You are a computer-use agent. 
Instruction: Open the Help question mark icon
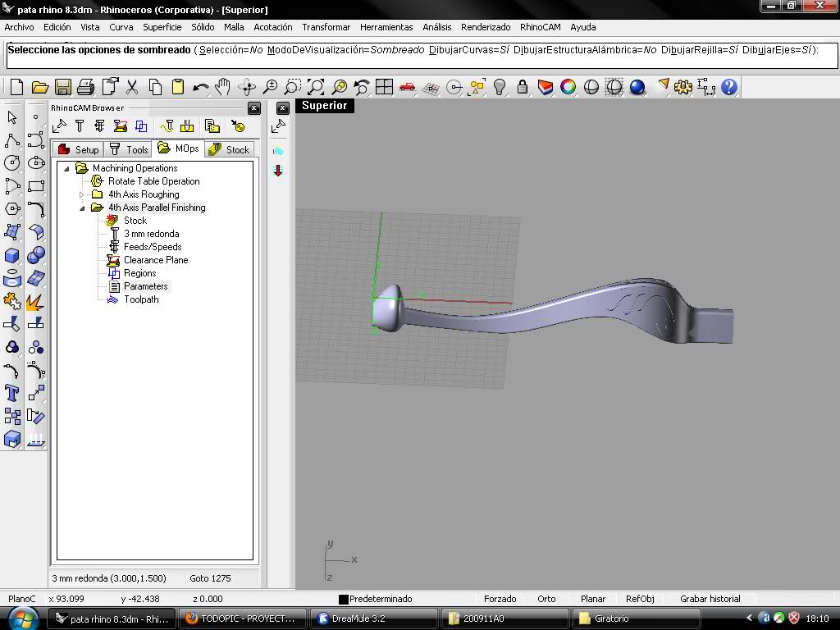[729, 87]
